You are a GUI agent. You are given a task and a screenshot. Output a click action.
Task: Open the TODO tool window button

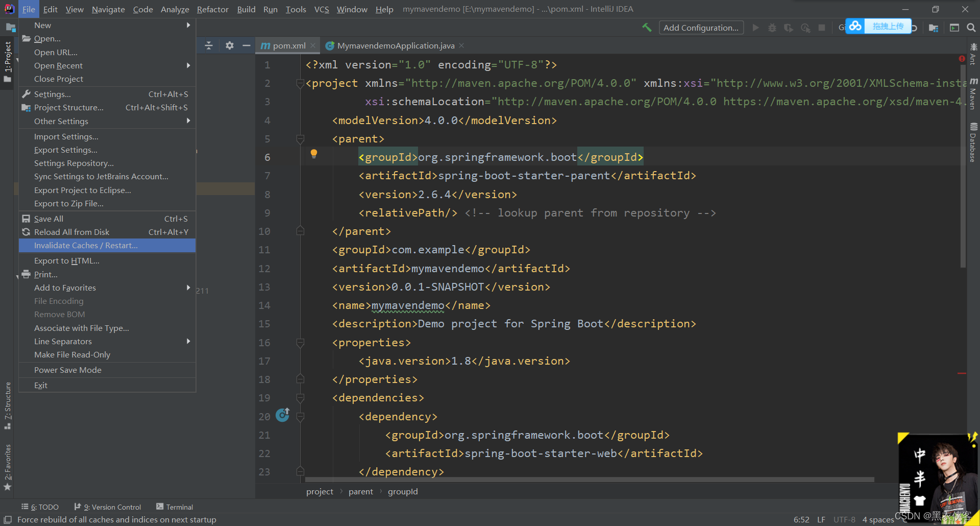[40, 507]
